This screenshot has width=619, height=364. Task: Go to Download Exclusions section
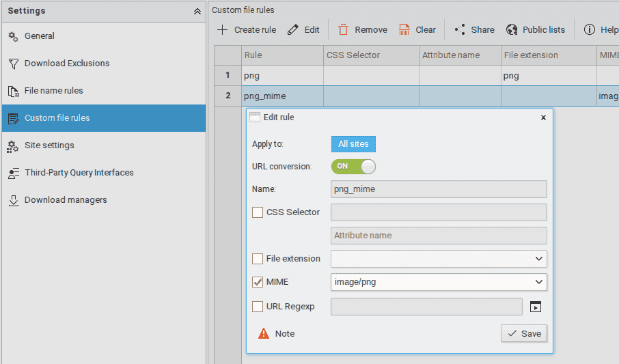104,63
